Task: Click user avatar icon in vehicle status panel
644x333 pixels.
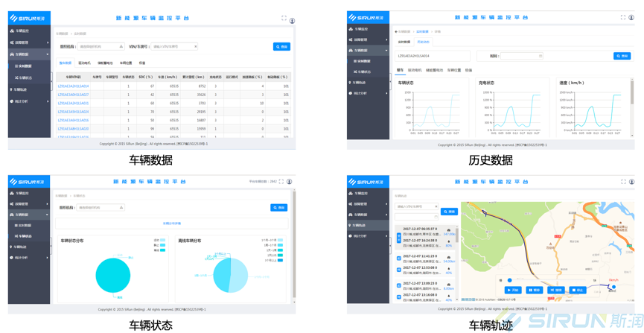Action: click(x=289, y=182)
